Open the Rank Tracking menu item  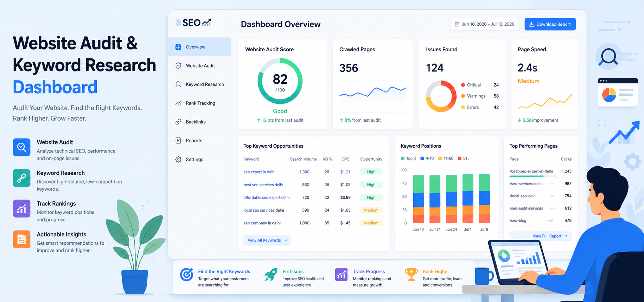(x=199, y=103)
